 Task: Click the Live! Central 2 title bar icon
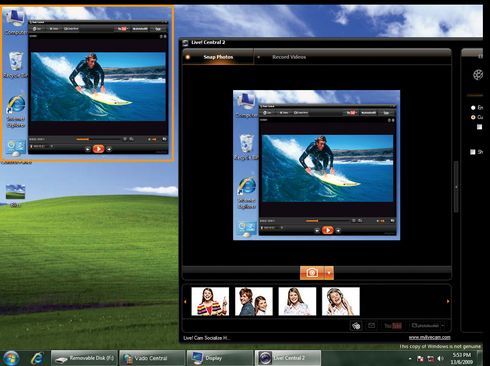point(186,43)
